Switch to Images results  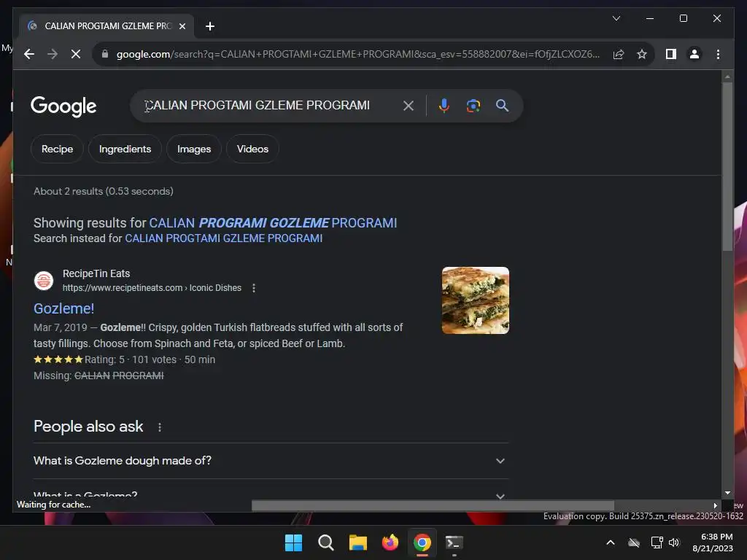(194, 149)
